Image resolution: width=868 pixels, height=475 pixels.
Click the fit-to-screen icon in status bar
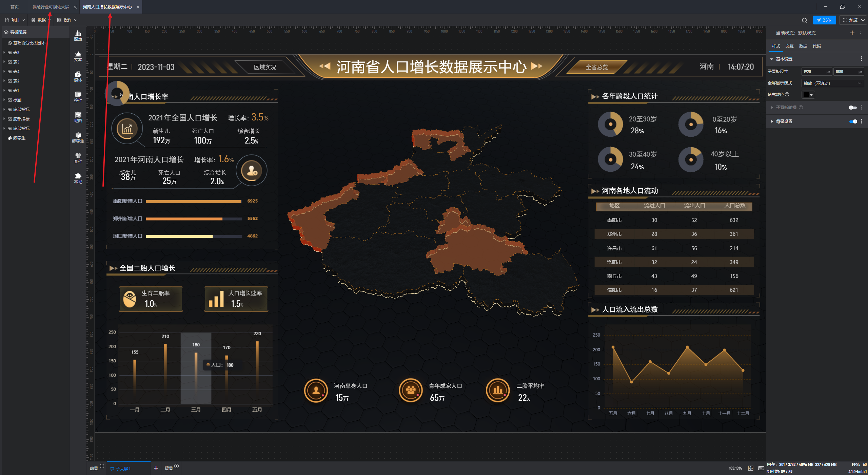[751, 468]
